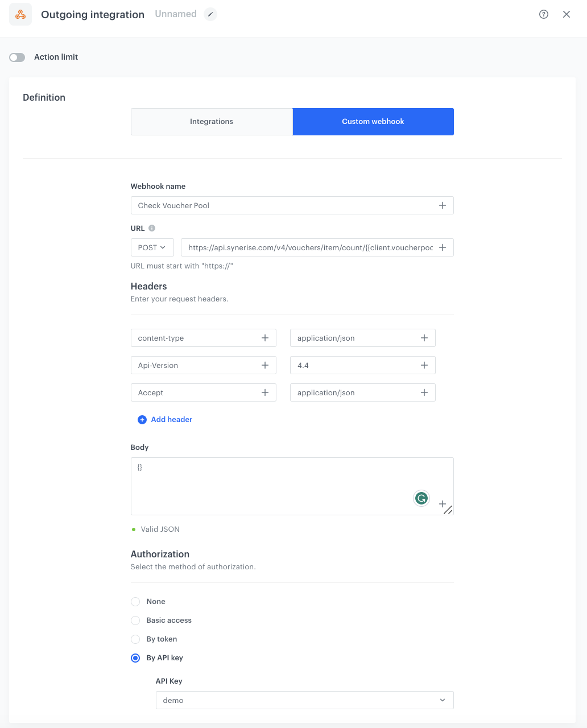Click the plus icon in Webhook name field
The width and height of the screenshot is (587, 728).
442,205
